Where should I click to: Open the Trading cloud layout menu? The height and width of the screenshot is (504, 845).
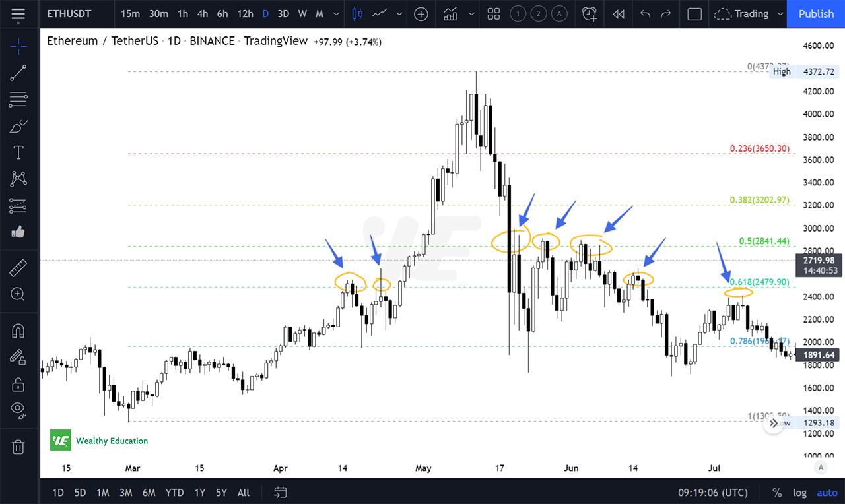[749, 14]
